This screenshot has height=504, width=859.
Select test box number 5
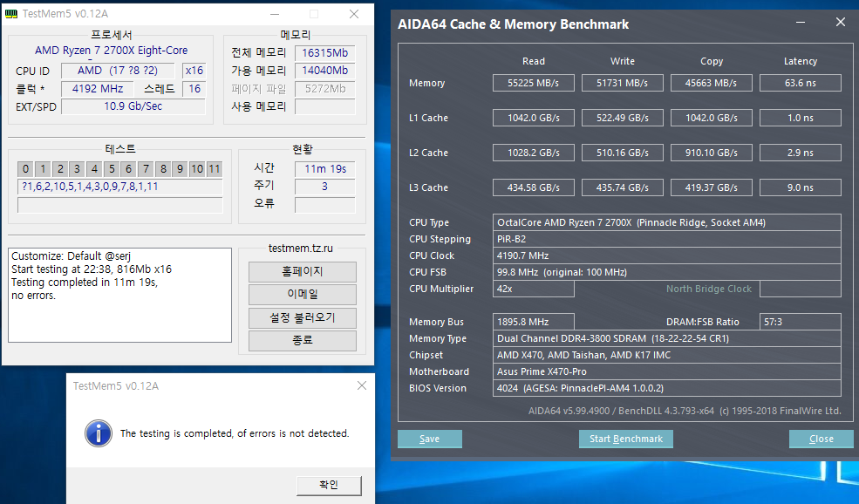pos(112,169)
